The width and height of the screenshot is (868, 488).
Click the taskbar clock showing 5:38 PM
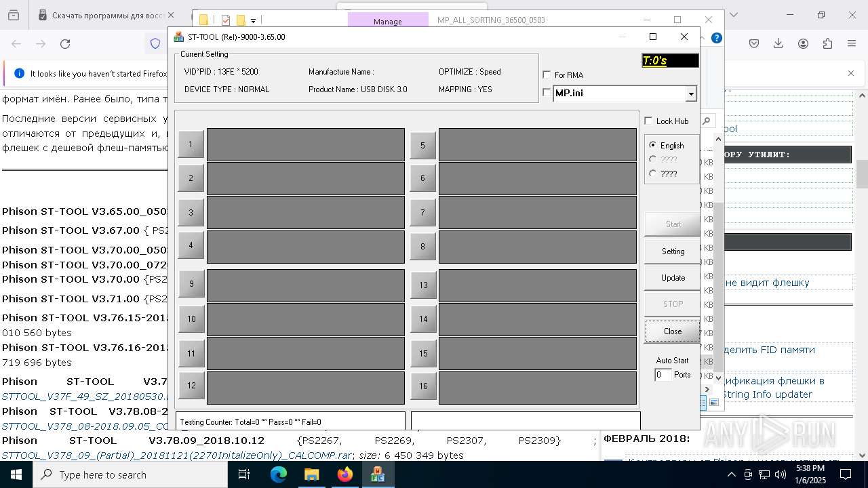point(810,474)
